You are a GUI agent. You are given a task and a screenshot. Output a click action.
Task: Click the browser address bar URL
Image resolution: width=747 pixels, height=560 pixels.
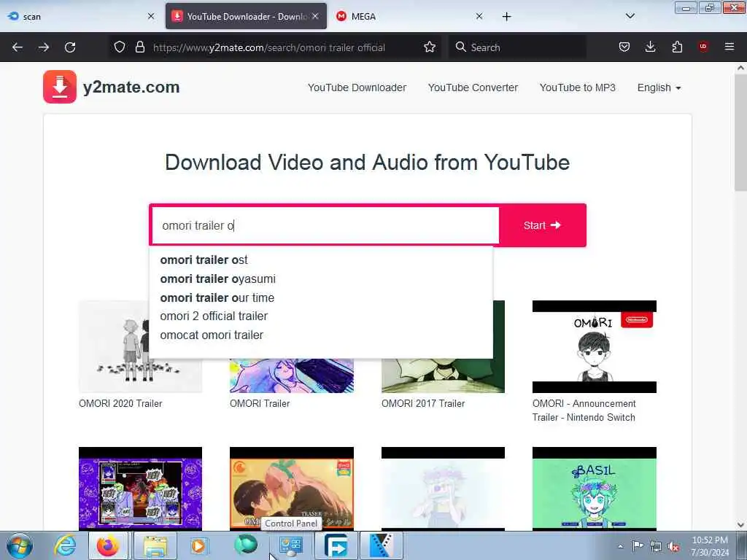click(268, 47)
